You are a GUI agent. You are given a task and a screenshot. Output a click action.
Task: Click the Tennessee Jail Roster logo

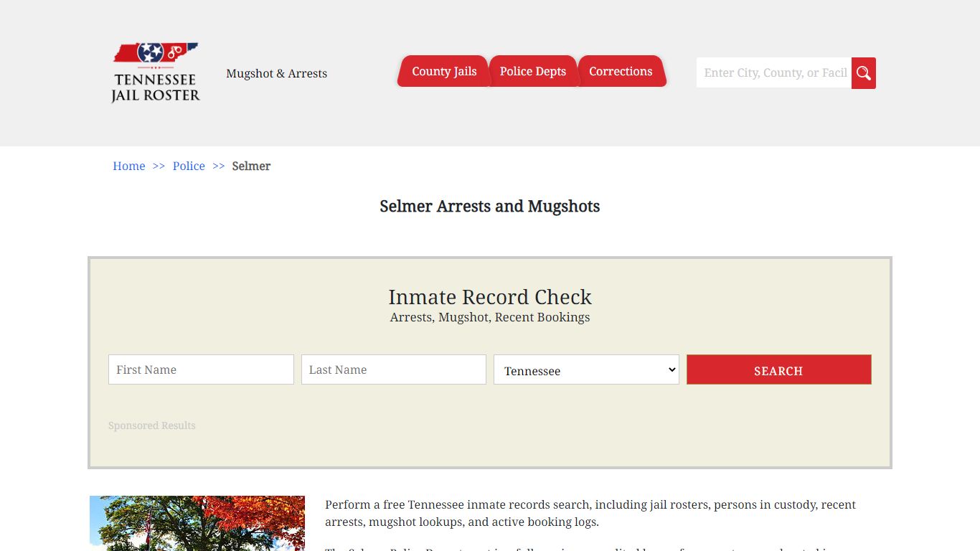[x=156, y=72]
